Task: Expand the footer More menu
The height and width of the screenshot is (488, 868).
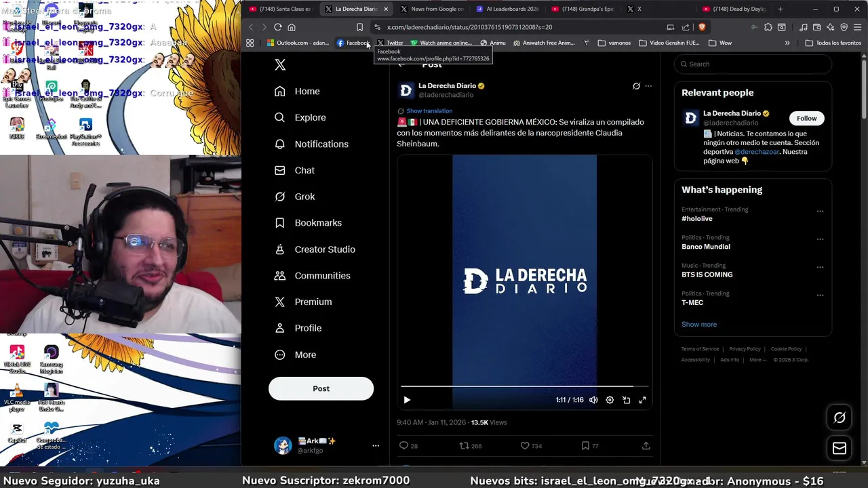Action: [757, 360]
